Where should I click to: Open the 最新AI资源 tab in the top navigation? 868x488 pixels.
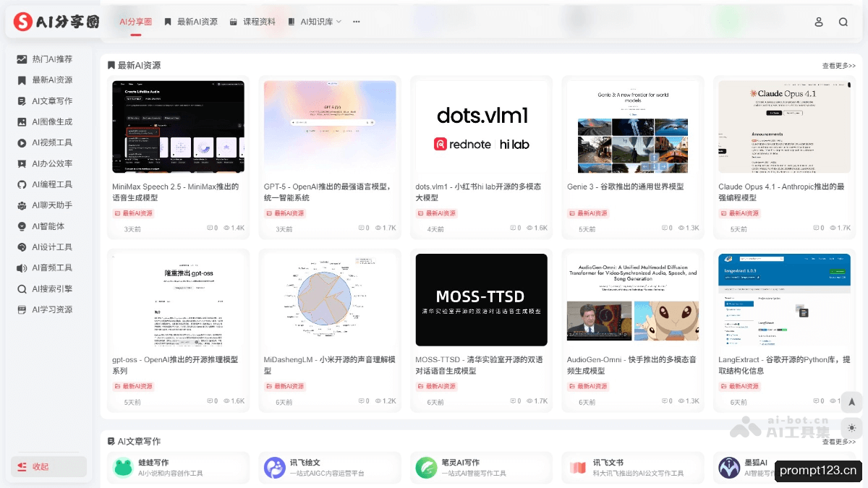coord(191,22)
